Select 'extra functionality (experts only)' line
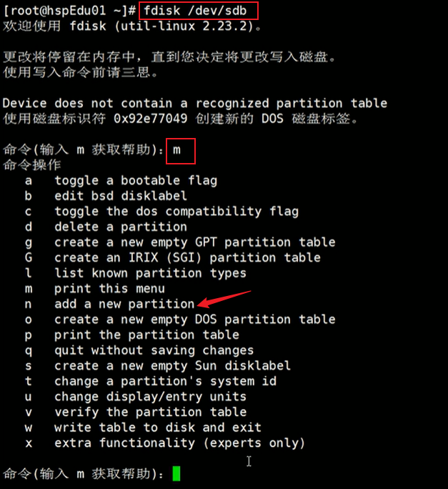 coord(179,443)
